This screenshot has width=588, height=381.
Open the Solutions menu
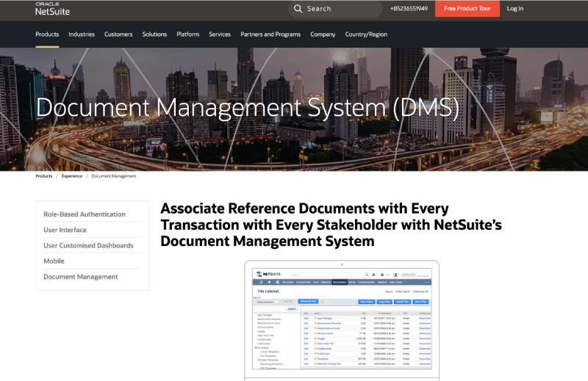(154, 34)
